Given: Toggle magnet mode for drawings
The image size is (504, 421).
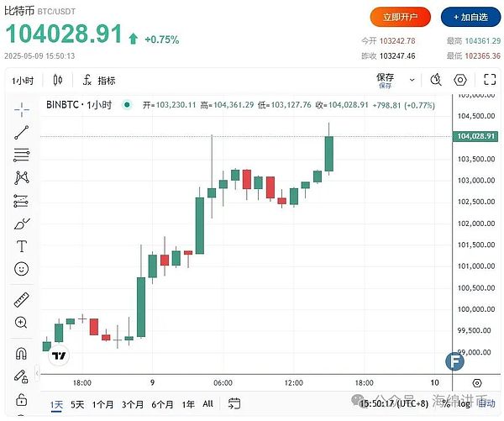Looking at the screenshot, I should pos(22,353).
